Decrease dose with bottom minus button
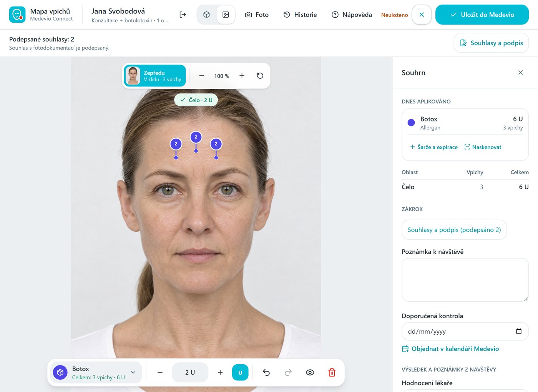Image resolution: width=538 pixels, height=392 pixels. (160, 372)
